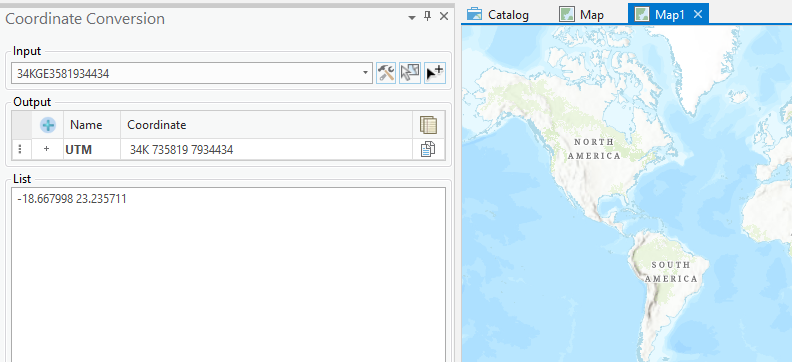Open the UTM row options handle
The width and height of the screenshot is (792, 362).
click(x=20, y=149)
